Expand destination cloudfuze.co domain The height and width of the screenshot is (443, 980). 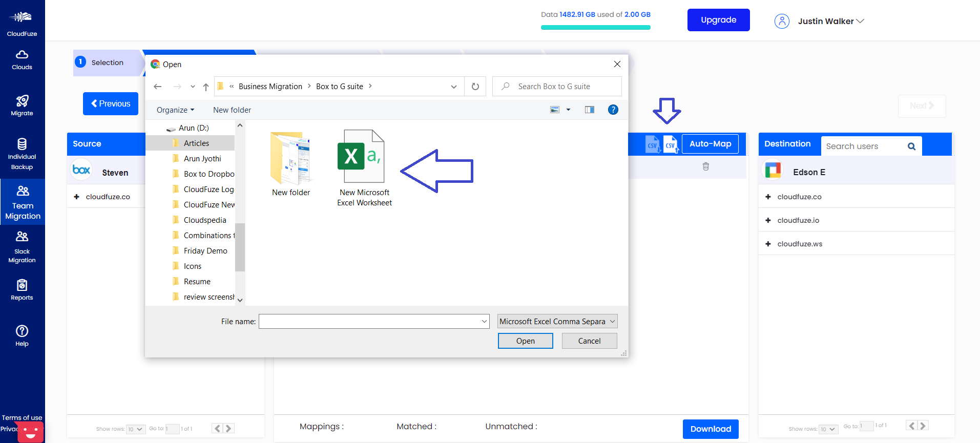[x=768, y=197]
